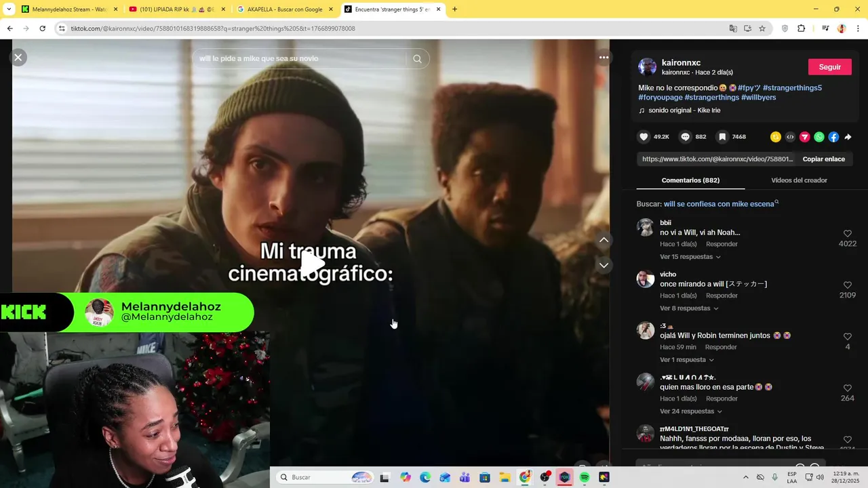The image size is (868, 488).
Task: Like the 'quien mas lloro' comment
Action: point(848,388)
